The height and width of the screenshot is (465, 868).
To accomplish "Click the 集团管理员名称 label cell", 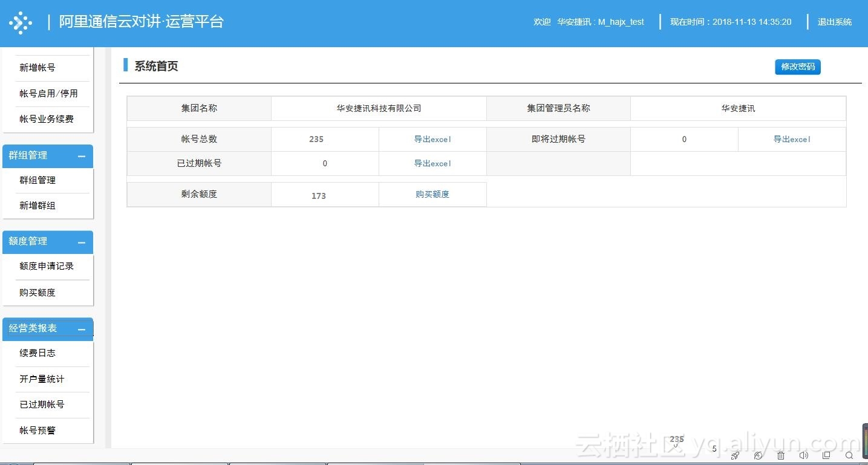I will tap(558, 108).
